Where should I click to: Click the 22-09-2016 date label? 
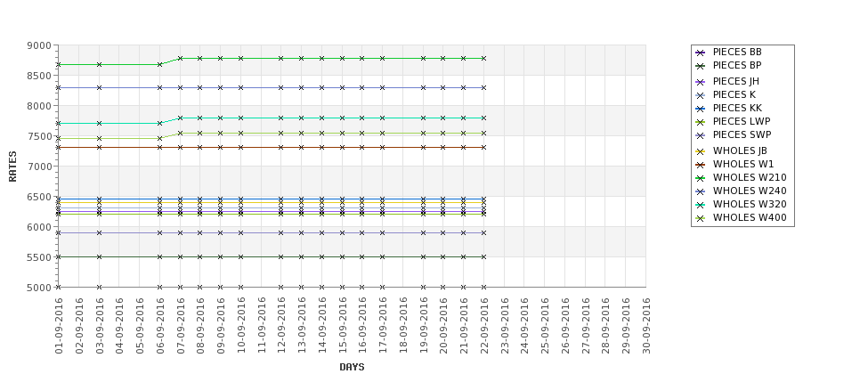click(x=484, y=326)
